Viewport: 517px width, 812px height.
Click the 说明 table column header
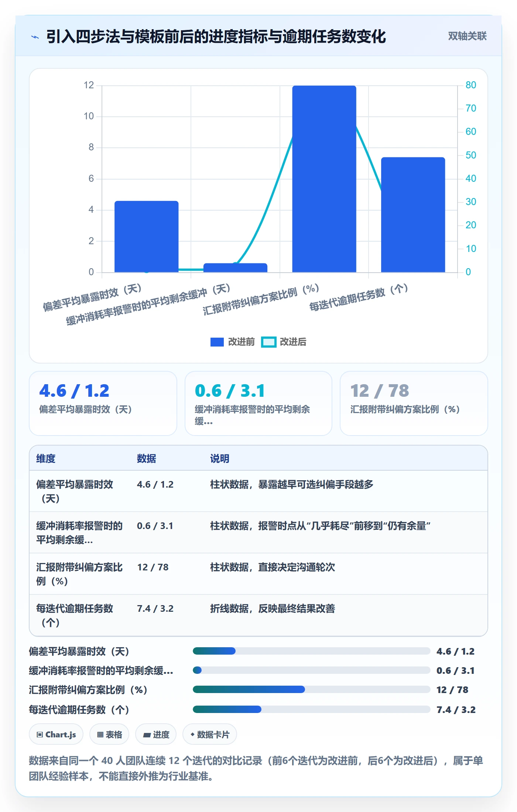(x=220, y=458)
